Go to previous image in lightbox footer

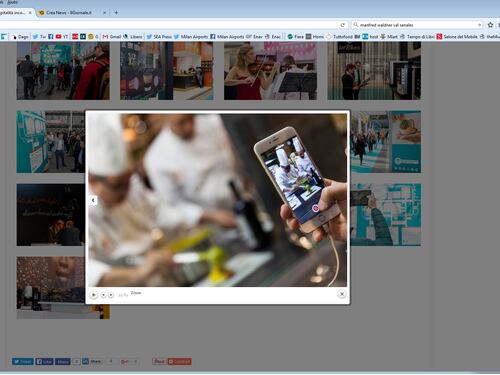pyautogui.click(x=103, y=295)
